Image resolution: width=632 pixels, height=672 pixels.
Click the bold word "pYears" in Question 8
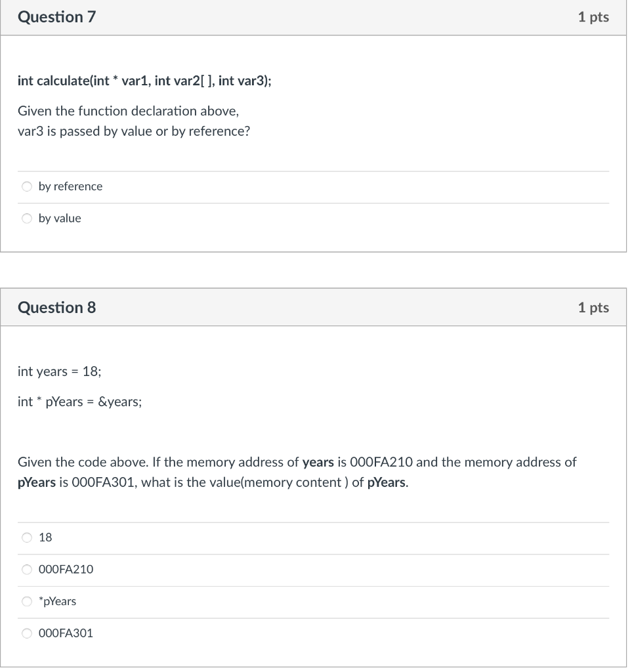[37, 482]
